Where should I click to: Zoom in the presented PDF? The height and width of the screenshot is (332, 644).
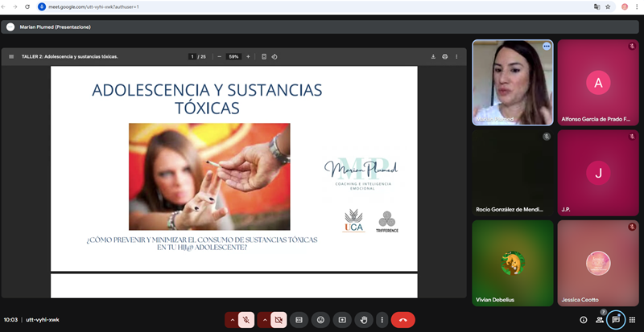coord(248,56)
